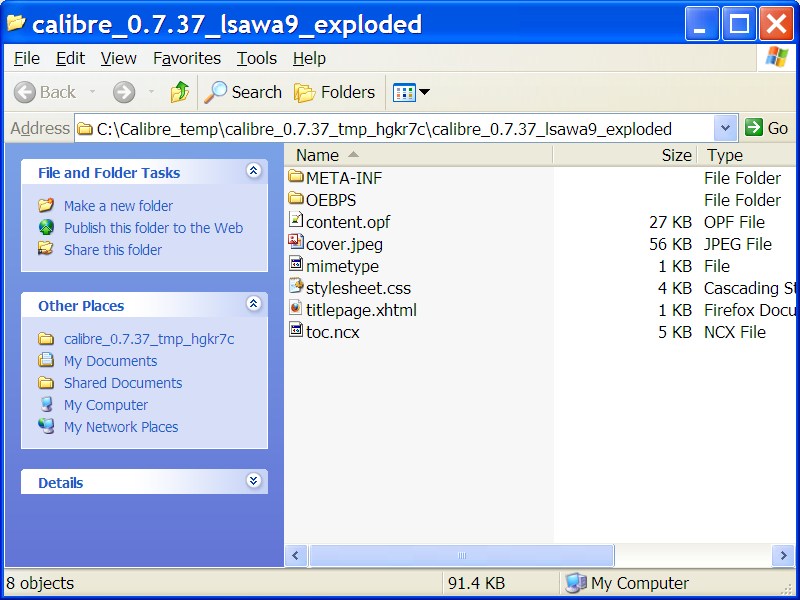The height and width of the screenshot is (600, 800).
Task: Click the Make a new folder icon
Action: click(x=46, y=205)
